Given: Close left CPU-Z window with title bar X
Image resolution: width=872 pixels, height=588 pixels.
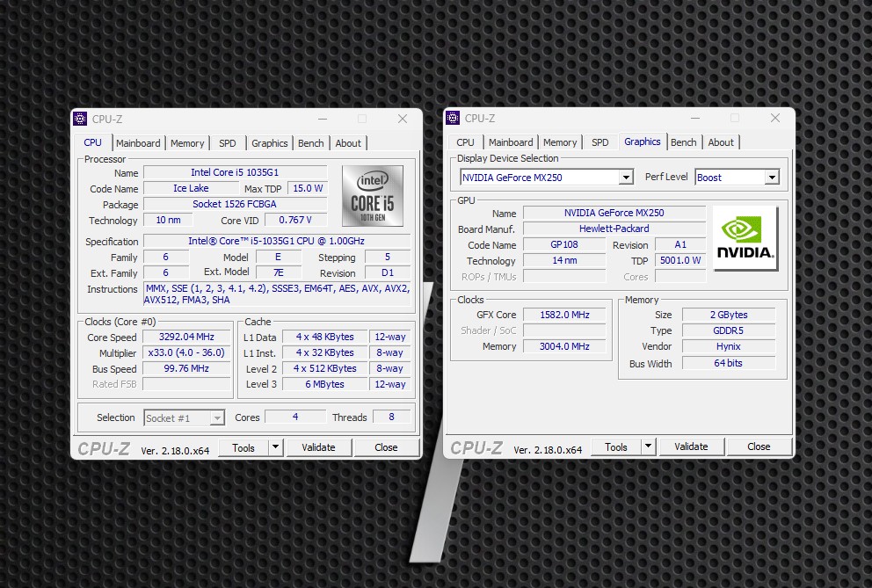Looking at the screenshot, I should click(x=403, y=119).
